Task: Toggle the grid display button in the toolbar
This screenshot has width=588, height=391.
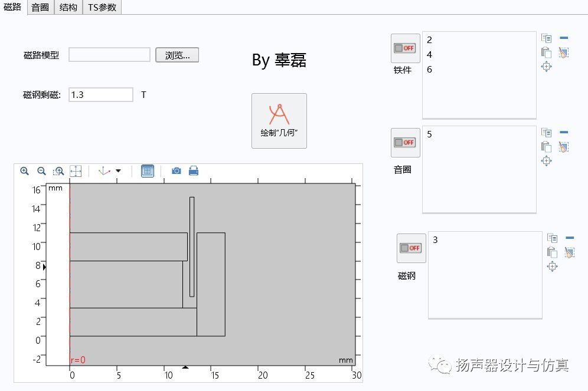Action: 148,171
